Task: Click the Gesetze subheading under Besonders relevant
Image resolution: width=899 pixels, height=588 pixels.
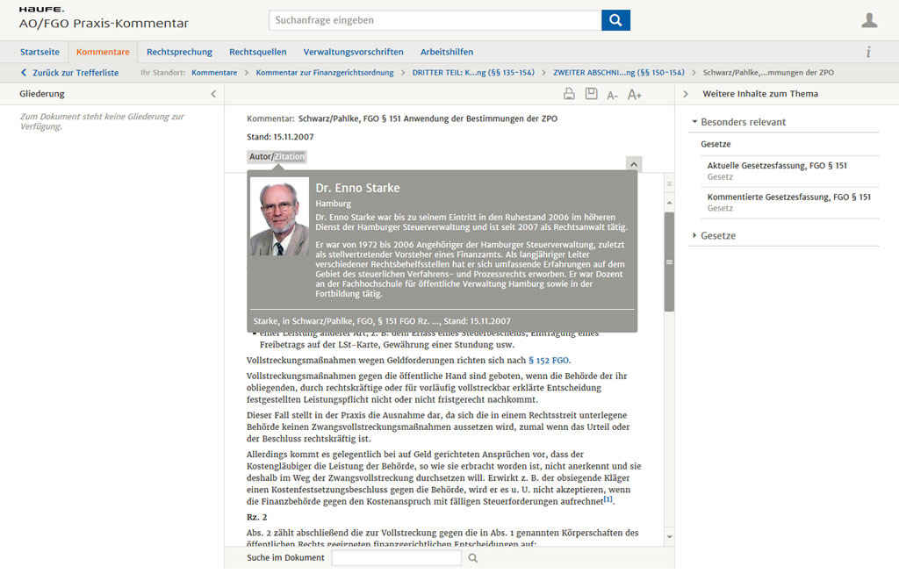Action: coord(716,145)
